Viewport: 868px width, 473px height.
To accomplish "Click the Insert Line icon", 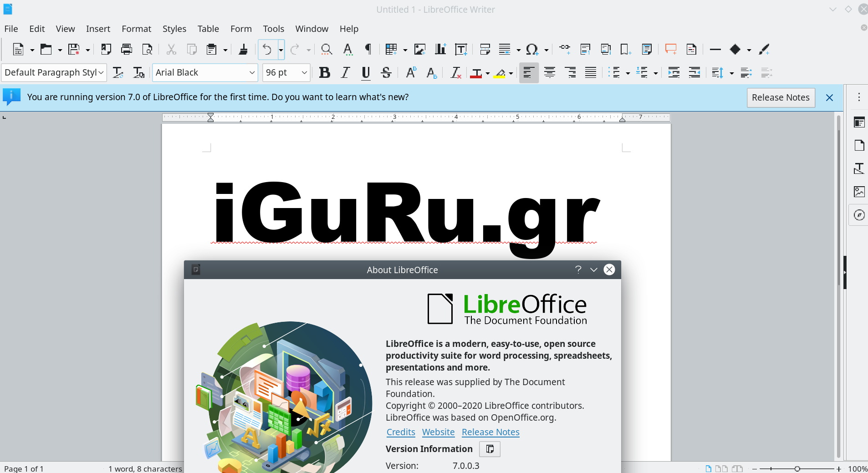I will pos(715,49).
